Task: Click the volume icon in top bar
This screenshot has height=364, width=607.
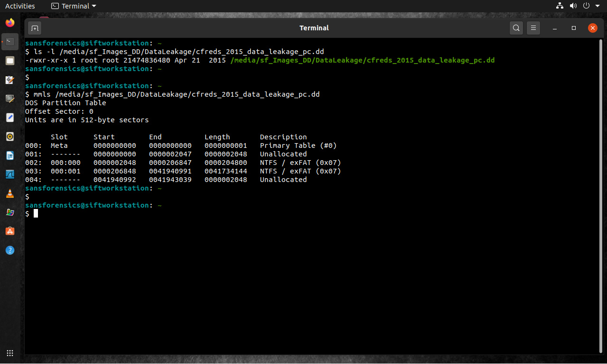Action: (573, 6)
